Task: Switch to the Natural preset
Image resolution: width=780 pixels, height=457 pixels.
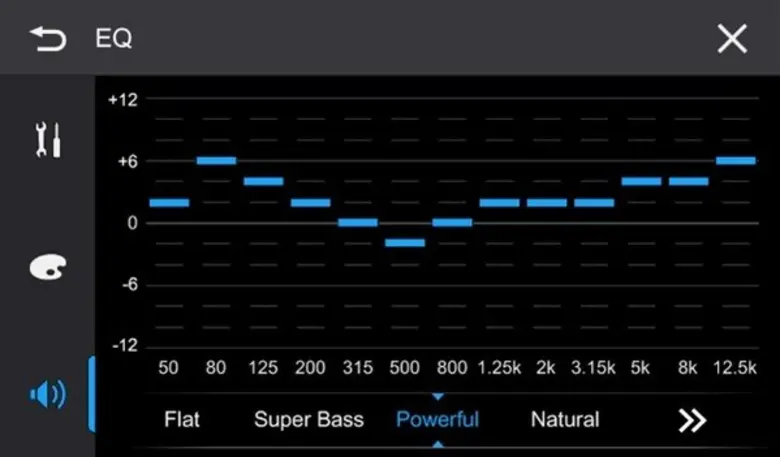Action: pos(565,420)
